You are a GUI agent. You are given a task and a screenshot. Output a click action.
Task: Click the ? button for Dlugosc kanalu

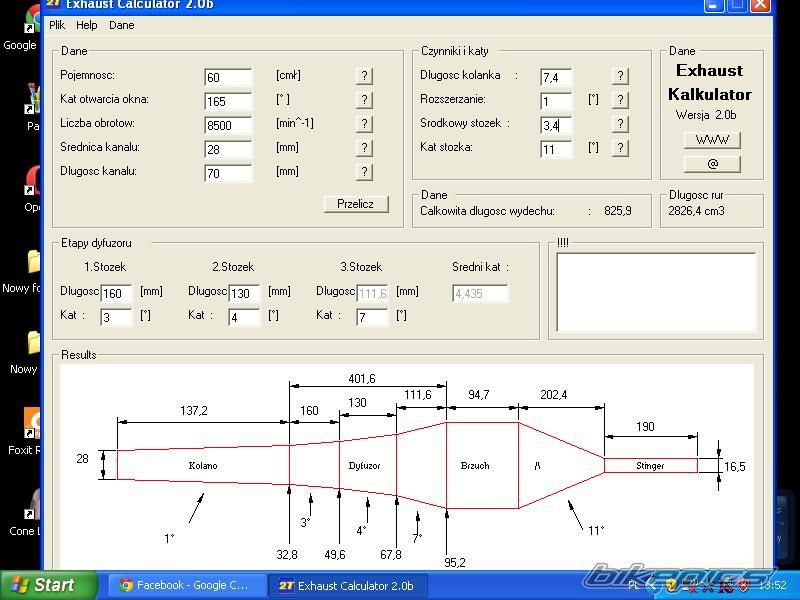point(364,172)
